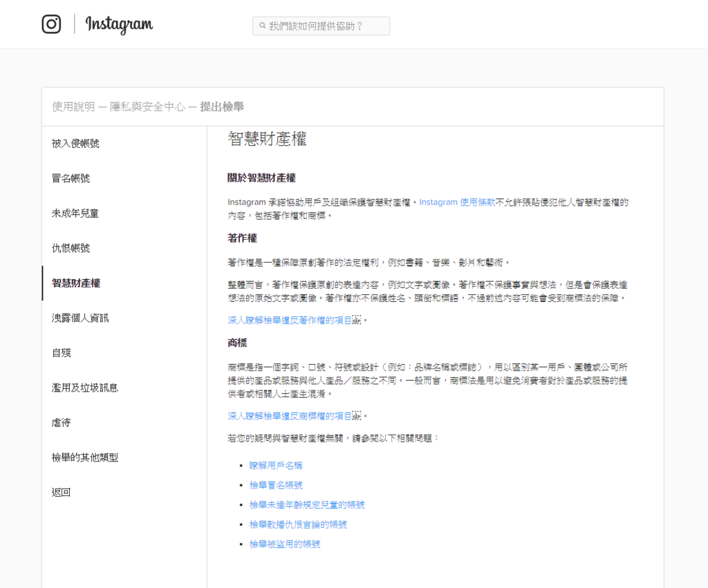
Task: Select 冒名帳號 sidebar item
Action: 71,178
